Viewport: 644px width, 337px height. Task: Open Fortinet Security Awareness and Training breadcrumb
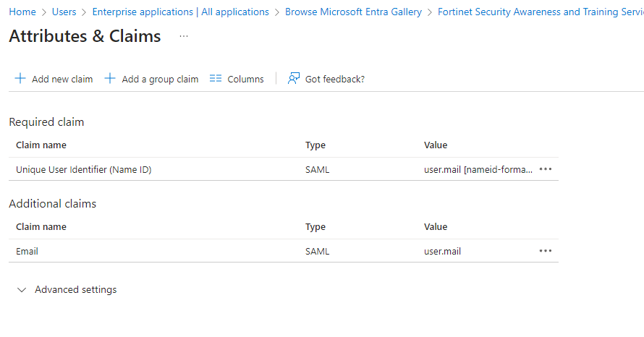click(540, 12)
